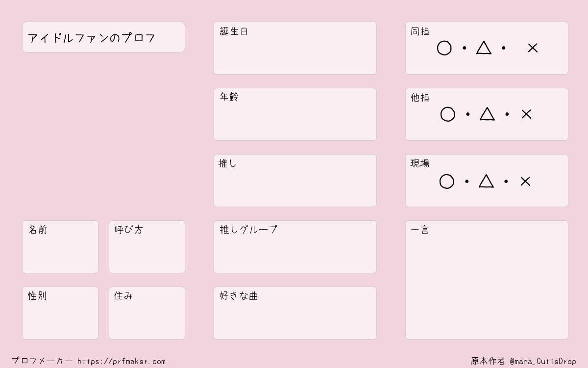Click inside the 誕生日 box
Screen dimensions: 588x368
click(295, 48)
